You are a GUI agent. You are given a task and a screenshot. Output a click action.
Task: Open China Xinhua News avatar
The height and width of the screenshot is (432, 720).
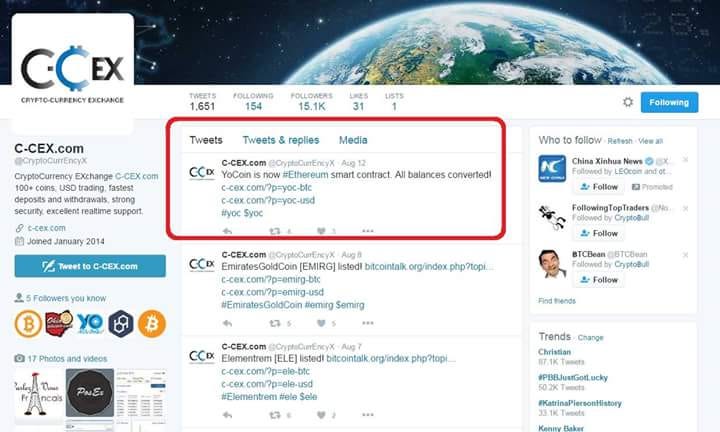tap(552, 168)
